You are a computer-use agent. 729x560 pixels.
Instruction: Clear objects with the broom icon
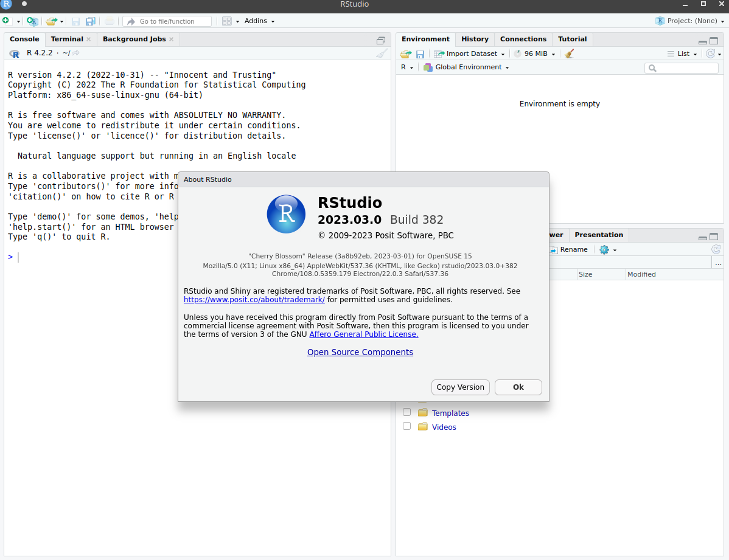[568, 54]
